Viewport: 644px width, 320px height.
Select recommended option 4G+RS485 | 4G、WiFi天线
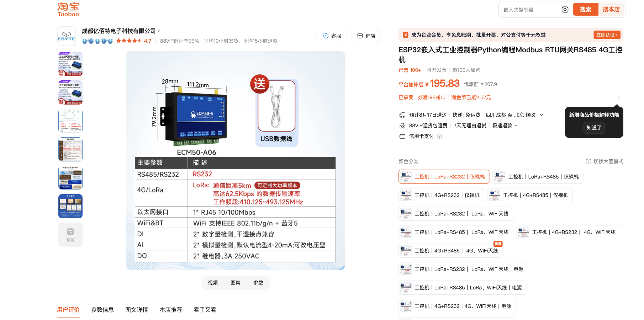(450, 251)
